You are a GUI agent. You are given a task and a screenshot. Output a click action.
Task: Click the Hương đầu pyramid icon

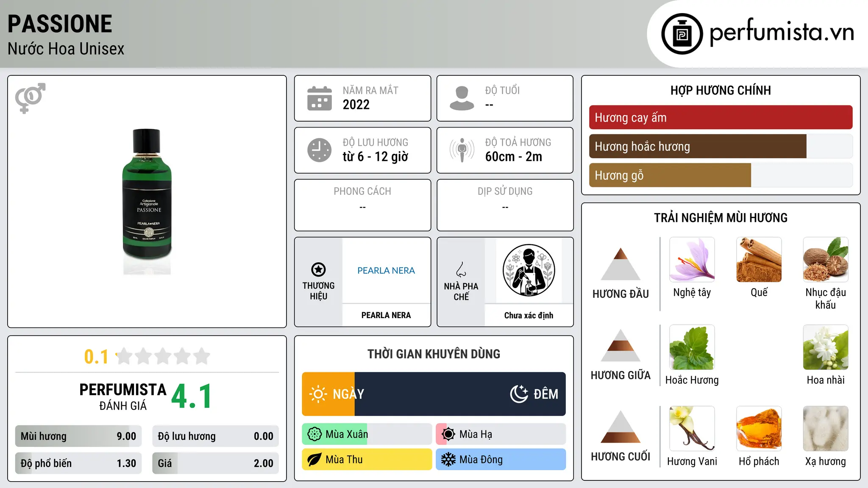620,264
